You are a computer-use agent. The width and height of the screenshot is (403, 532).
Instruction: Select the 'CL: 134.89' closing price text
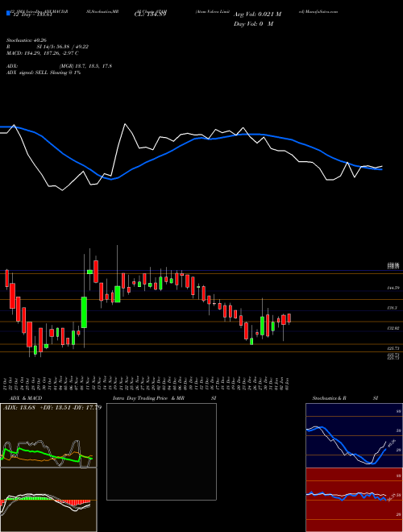click(x=149, y=15)
